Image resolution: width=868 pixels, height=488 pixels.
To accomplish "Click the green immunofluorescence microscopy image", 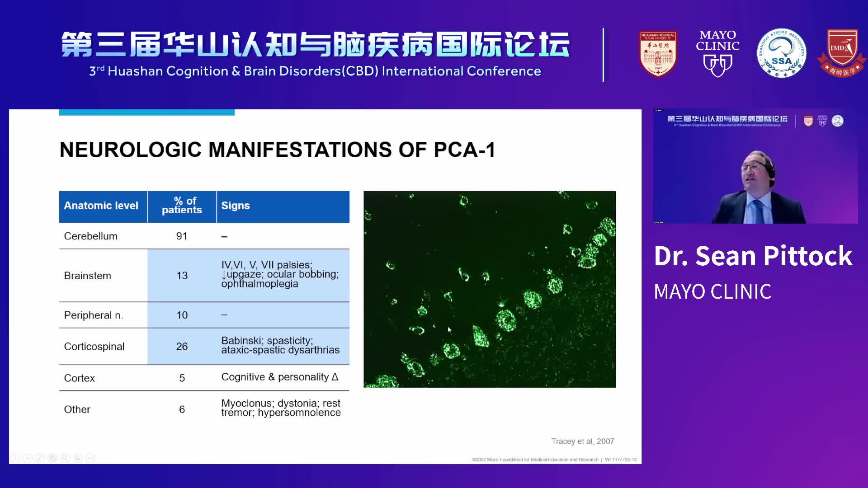I will (x=490, y=289).
